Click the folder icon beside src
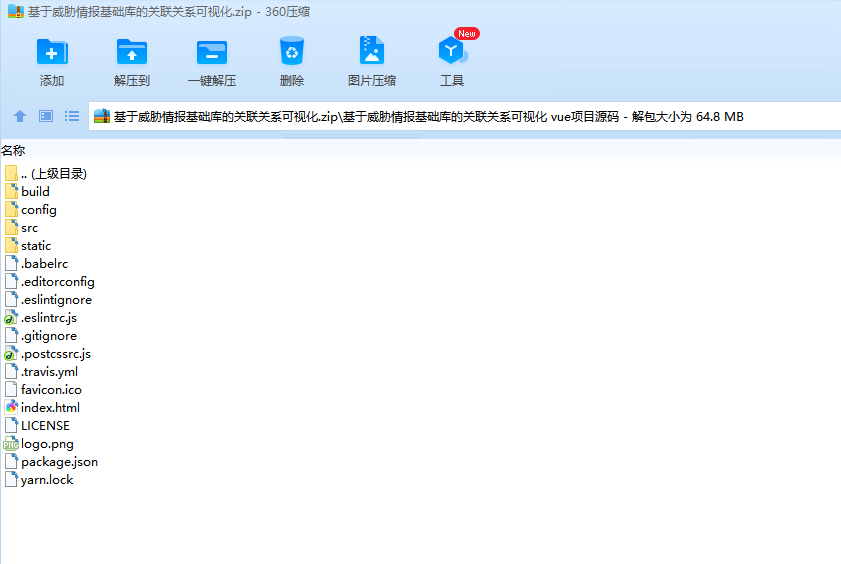The width and height of the screenshot is (841, 564). [11, 228]
